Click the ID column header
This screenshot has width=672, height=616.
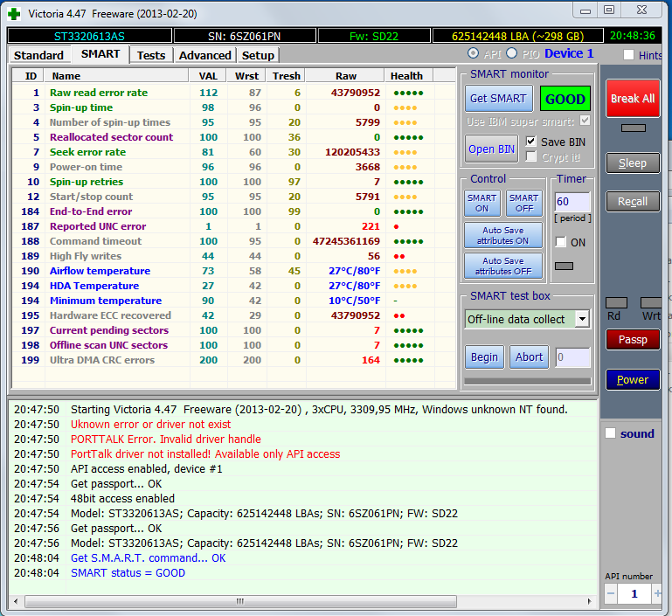[x=29, y=76]
